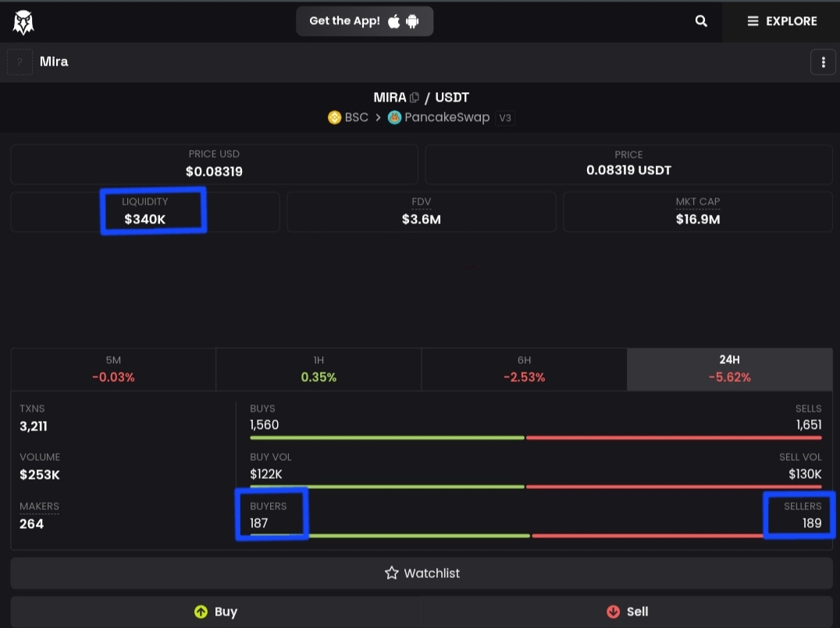Click the LIQUIDITY value $340K
This screenshot has height=628, width=840.
click(x=144, y=219)
